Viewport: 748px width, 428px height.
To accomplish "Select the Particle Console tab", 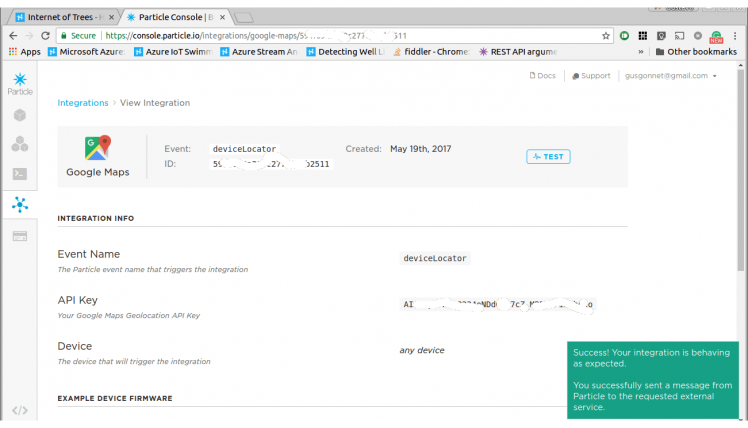I will pyautogui.click(x=172, y=17).
